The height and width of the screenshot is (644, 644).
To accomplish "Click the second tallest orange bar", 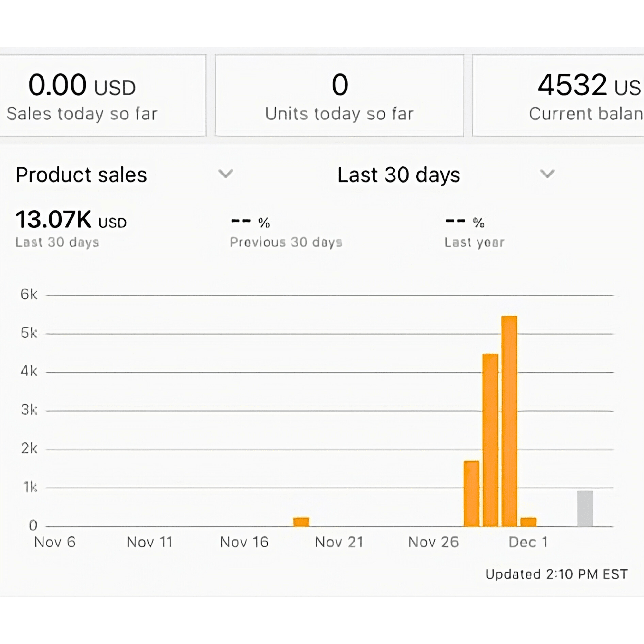I will (490, 440).
